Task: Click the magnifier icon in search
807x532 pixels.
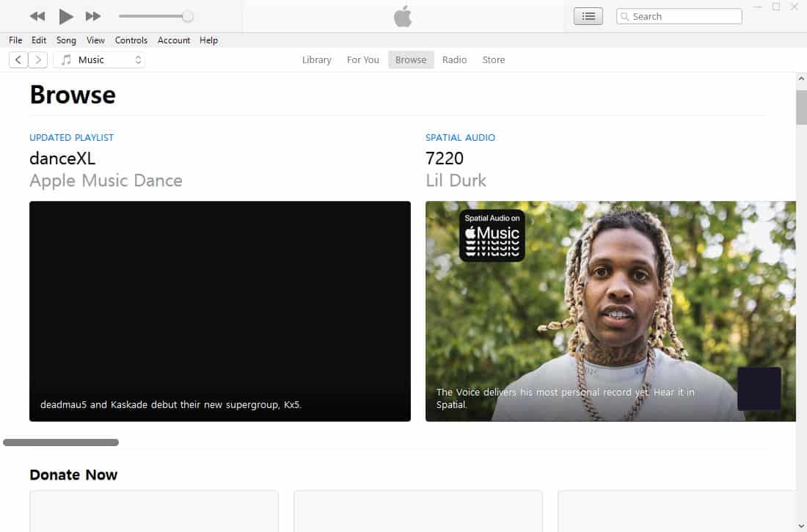Action: click(625, 17)
